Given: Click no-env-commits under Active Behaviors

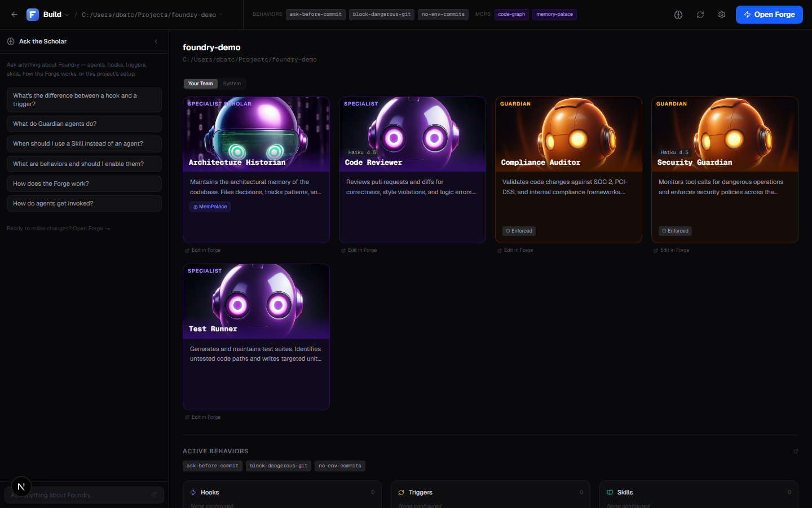Looking at the screenshot, I should (x=340, y=466).
